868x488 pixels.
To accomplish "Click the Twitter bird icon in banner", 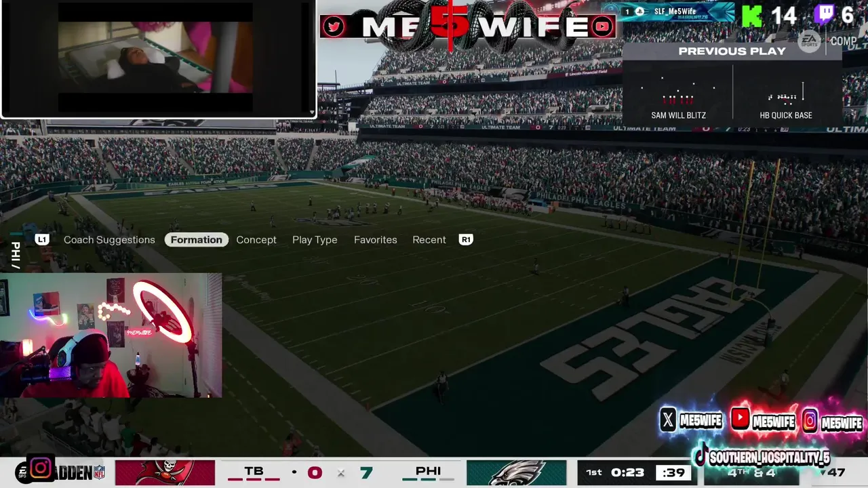I will pos(334,26).
